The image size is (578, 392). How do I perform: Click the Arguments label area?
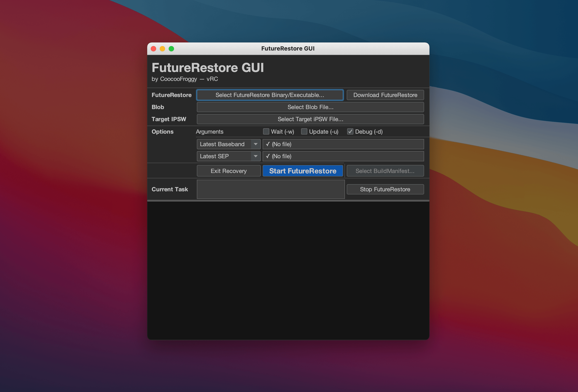(210, 131)
